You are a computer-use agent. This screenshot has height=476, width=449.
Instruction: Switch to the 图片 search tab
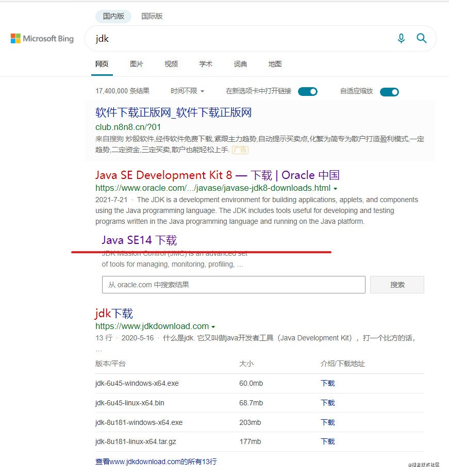coord(137,63)
